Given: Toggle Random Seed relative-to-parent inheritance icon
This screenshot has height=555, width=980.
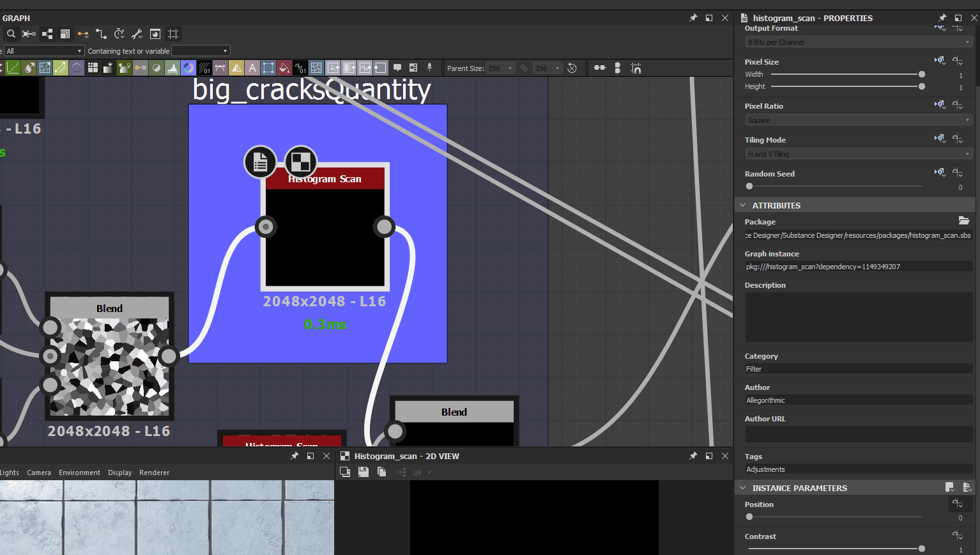Looking at the screenshot, I should [x=940, y=172].
